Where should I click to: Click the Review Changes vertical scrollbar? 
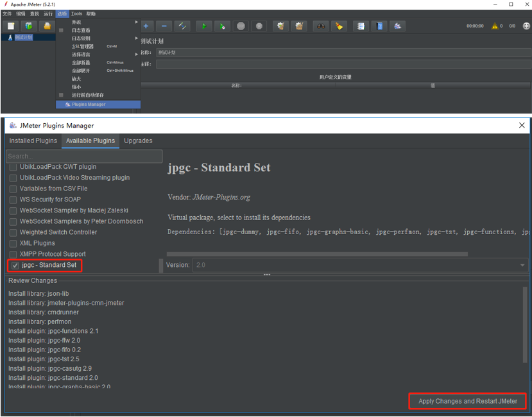(x=525, y=324)
